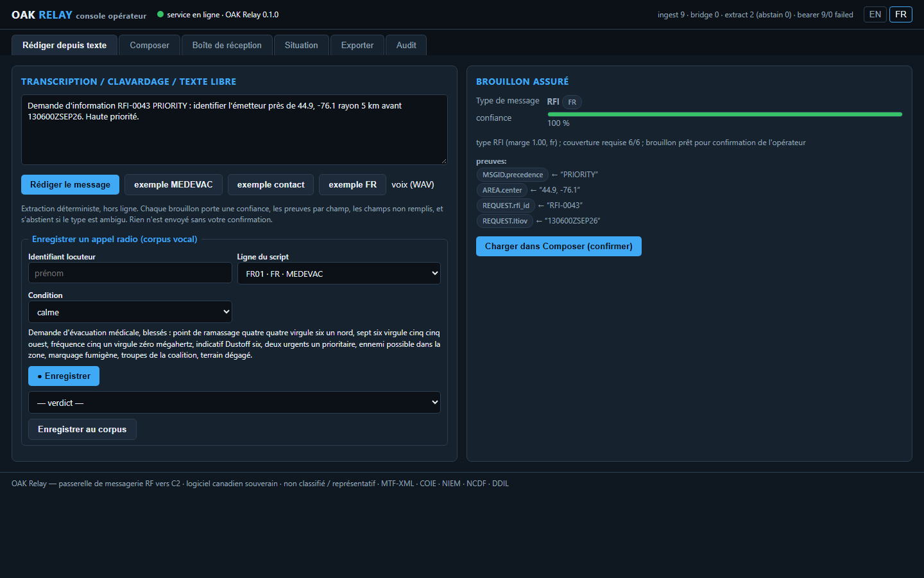Click the Rédiger le message button
Viewport: 924px width, 578px height.
tap(70, 184)
